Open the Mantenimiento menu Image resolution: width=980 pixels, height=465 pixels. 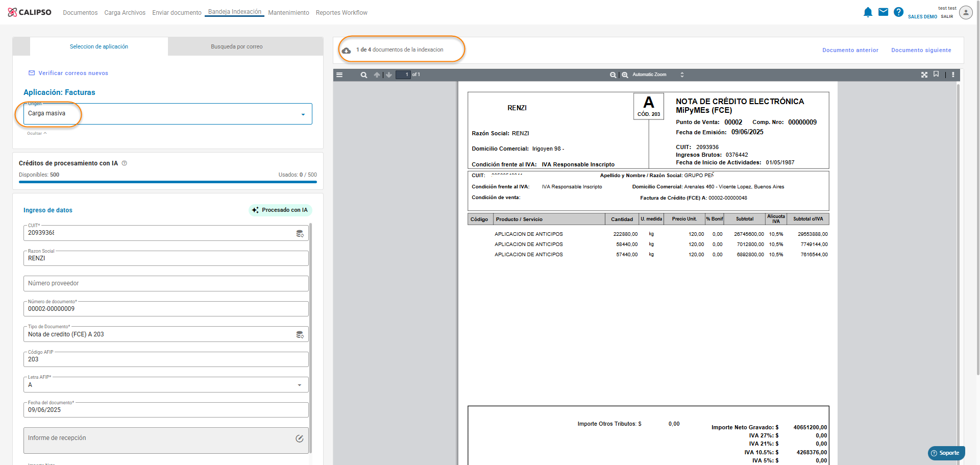click(x=288, y=13)
